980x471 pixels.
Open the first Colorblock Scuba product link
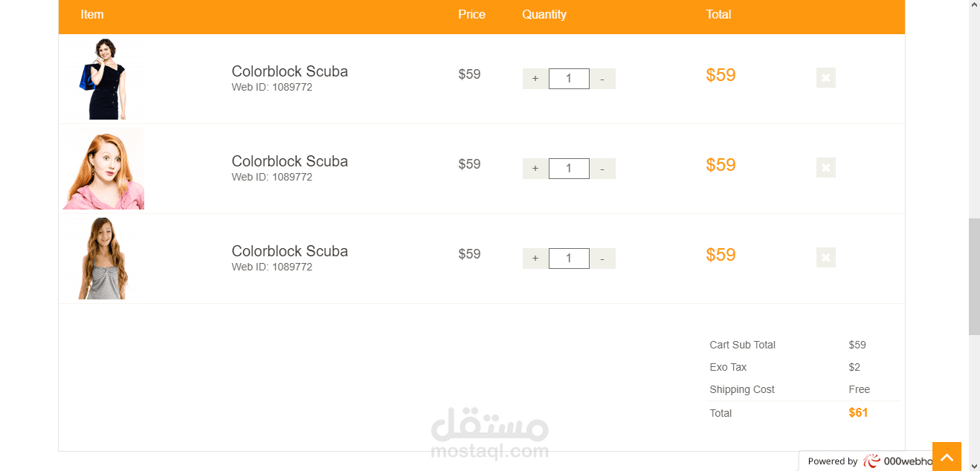290,71
